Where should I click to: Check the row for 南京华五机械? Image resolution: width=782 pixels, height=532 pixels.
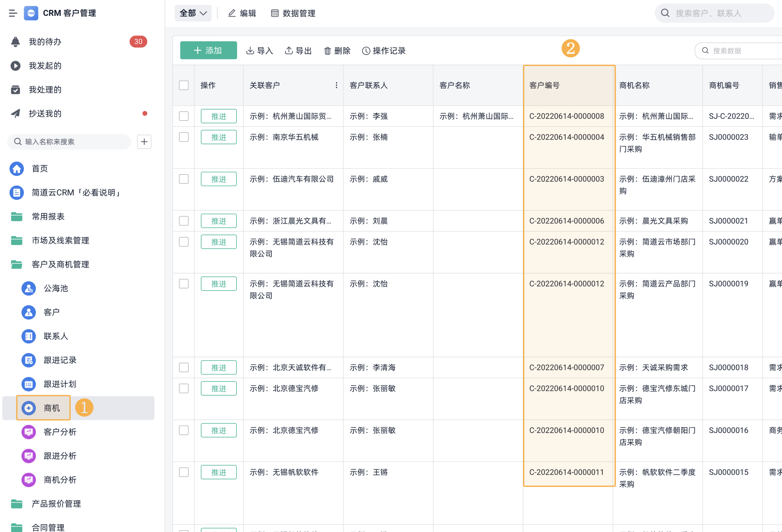(184, 137)
